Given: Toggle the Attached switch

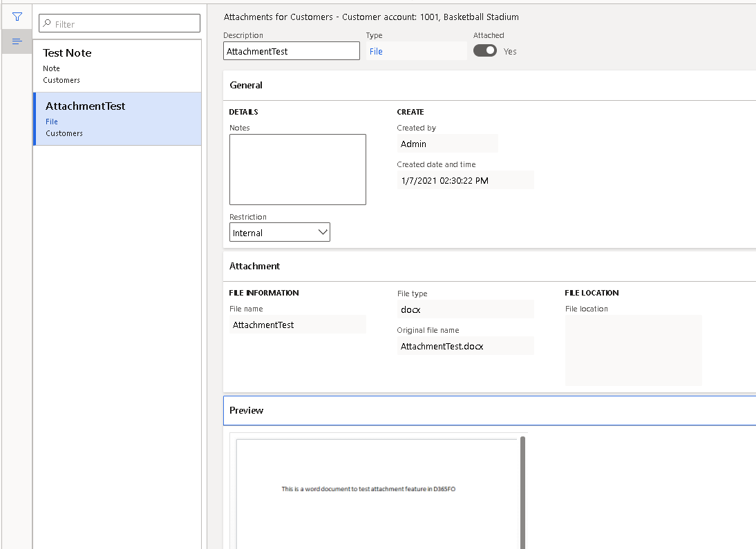Looking at the screenshot, I should click(484, 50).
